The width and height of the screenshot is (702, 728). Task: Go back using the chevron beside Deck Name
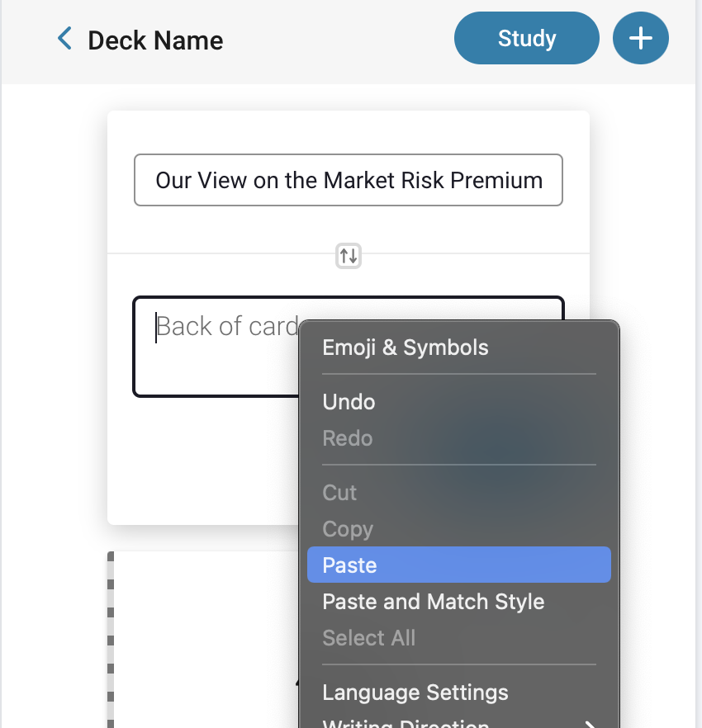click(64, 39)
